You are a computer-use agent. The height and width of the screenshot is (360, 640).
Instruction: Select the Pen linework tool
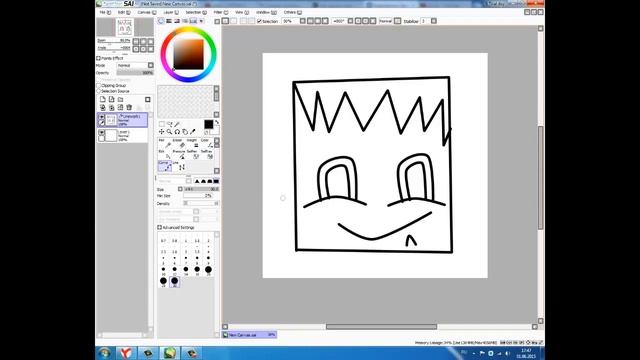tap(164, 143)
